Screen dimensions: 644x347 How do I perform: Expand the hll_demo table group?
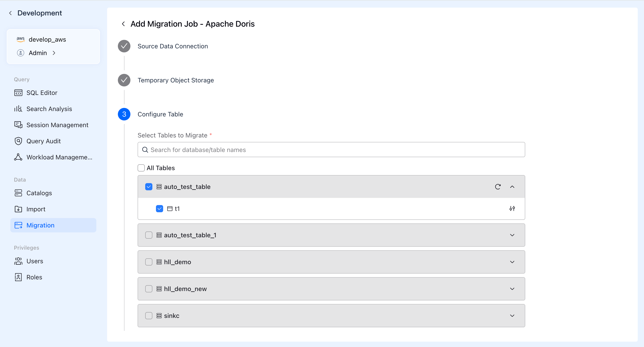pyautogui.click(x=512, y=262)
